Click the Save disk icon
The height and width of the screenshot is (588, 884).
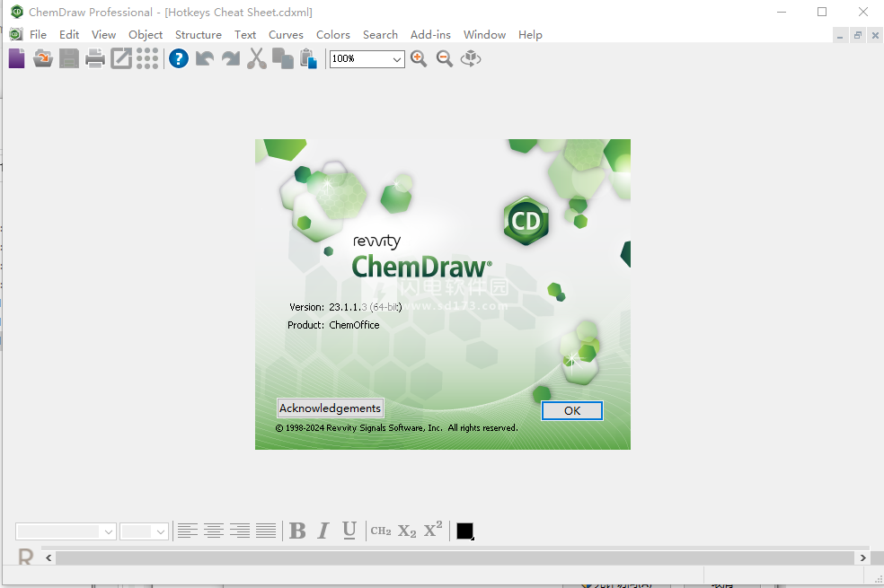69,58
